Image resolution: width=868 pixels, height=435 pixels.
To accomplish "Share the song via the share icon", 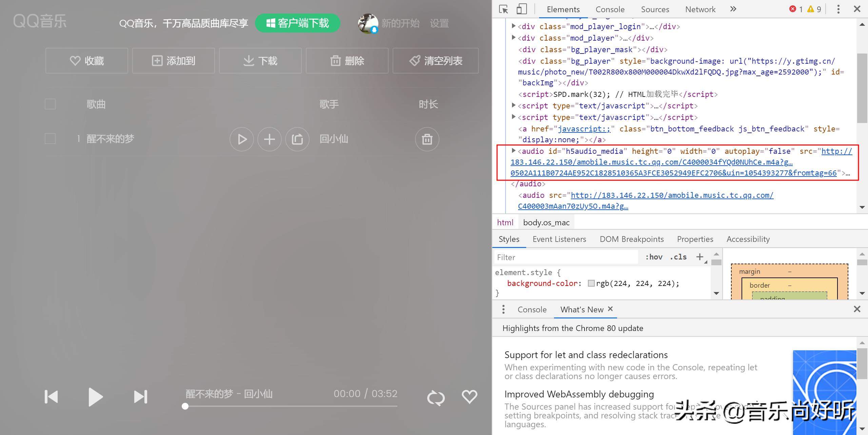I will [x=297, y=139].
